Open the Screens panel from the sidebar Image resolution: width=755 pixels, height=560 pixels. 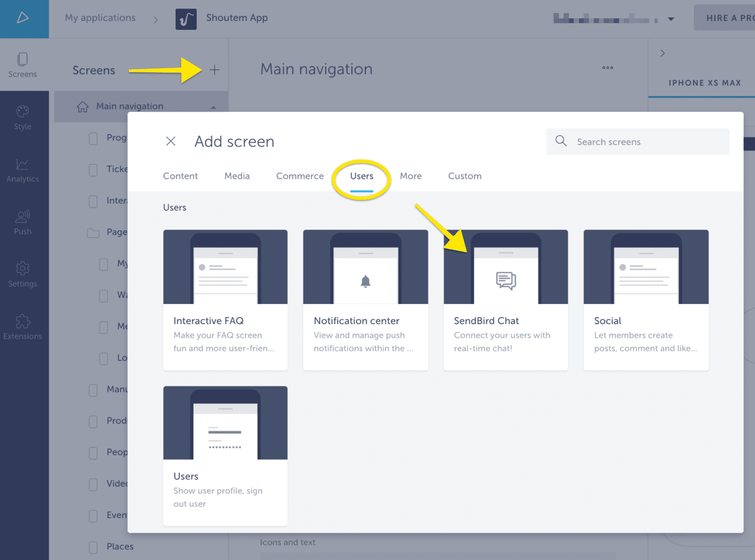(23, 64)
